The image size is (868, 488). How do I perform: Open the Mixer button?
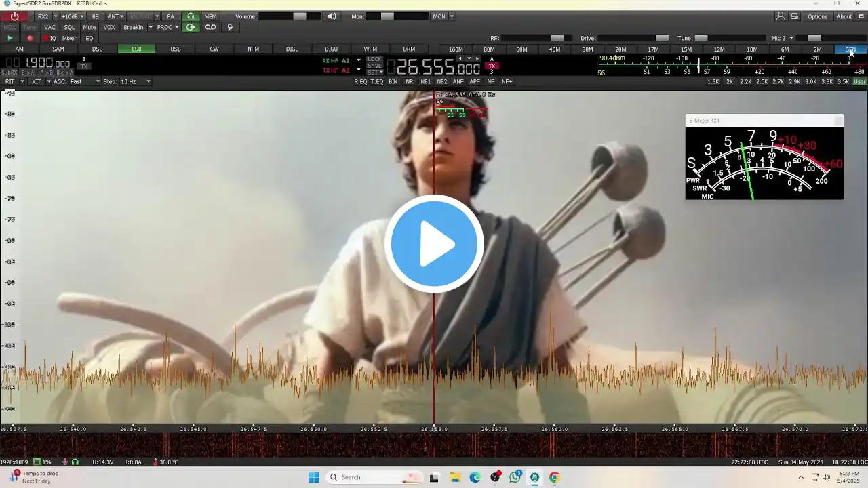pos(69,38)
